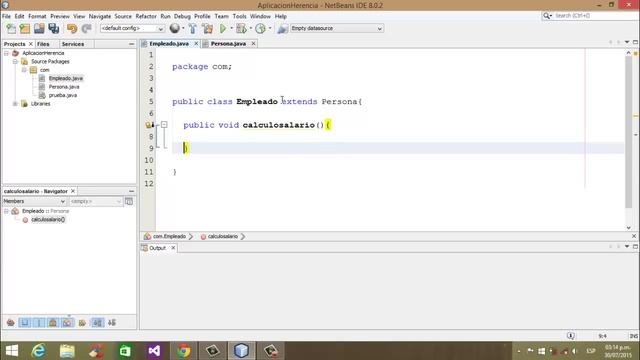Toggle Show Inherited Members in the Navigator

[x=11, y=323]
